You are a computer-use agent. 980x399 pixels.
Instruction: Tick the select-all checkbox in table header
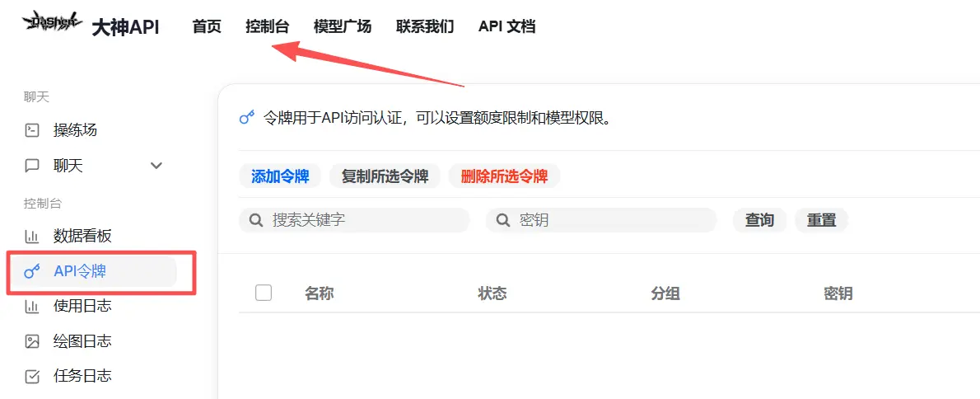point(264,293)
